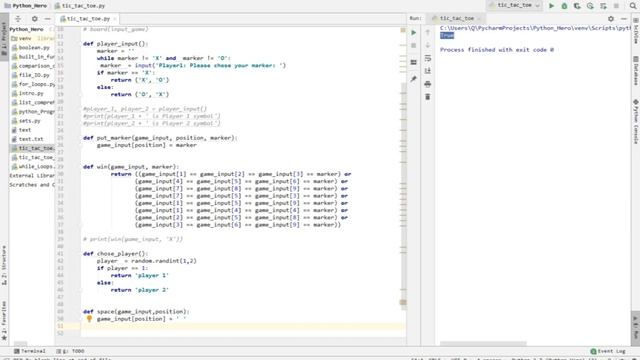640x360 pixels.
Task: Open the Project panel settings gear
Action: [x=35, y=19]
